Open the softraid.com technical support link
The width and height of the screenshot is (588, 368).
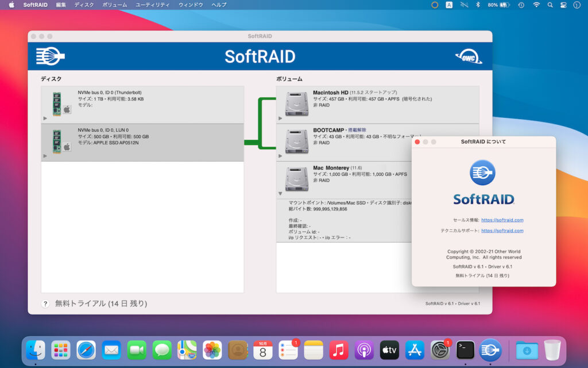(502, 231)
